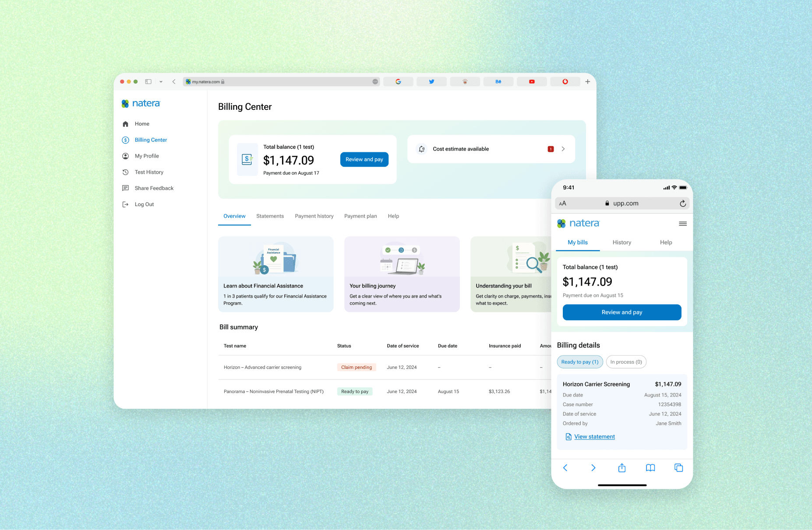The width and height of the screenshot is (812, 530).
Task: Click the Claim pending status badge
Action: [x=357, y=368]
